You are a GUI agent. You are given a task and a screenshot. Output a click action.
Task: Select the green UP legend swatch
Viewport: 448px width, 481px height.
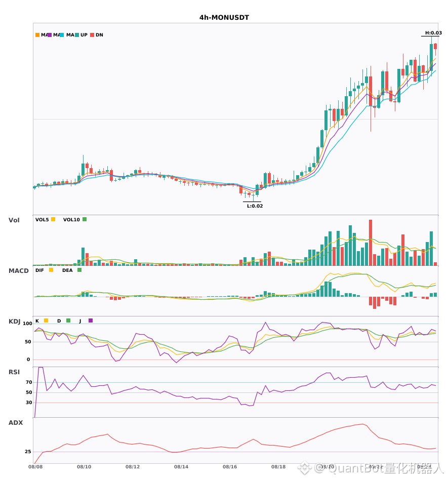(77, 35)
